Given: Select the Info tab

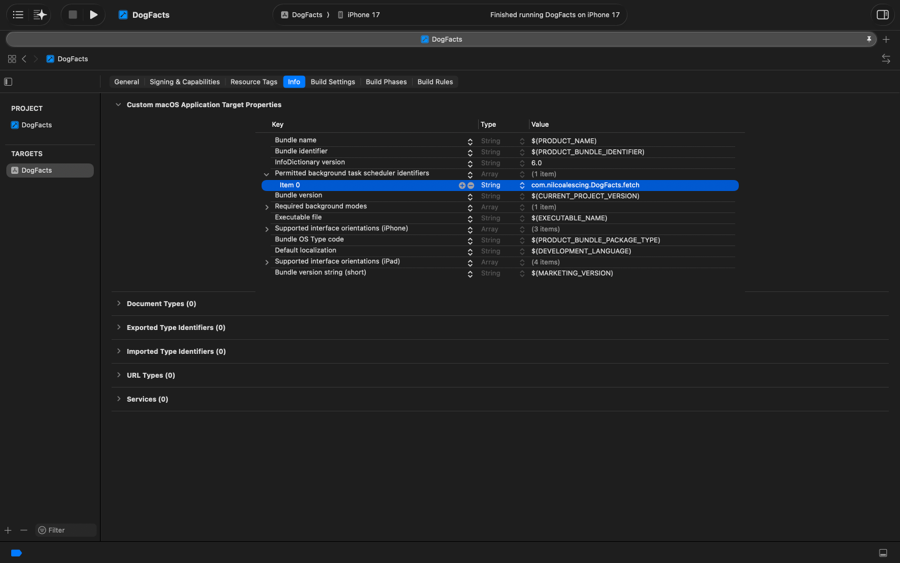Looking at the screenshot, I should pos(294,81).
